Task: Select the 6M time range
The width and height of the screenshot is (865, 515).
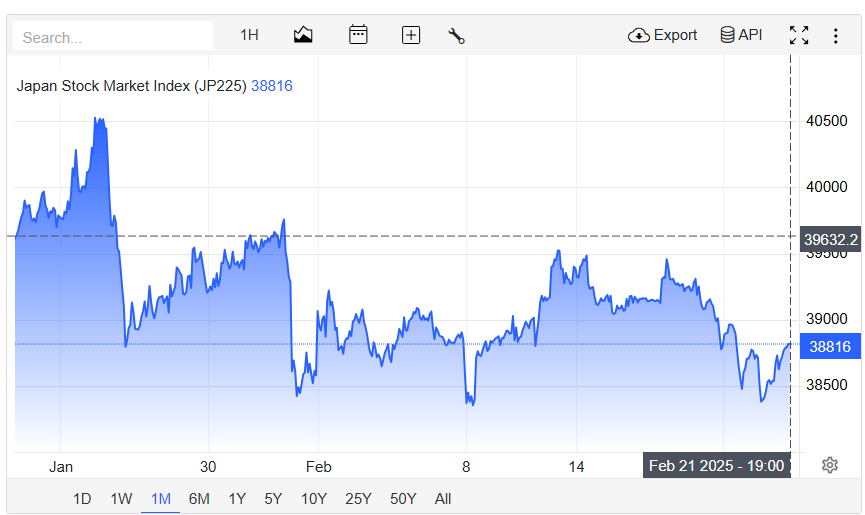Action: [199, 499]
